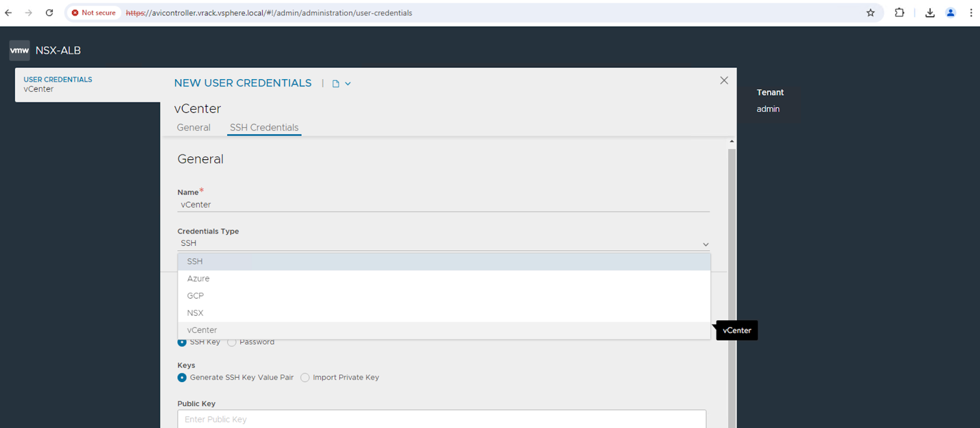980x428 pixels.
Task: Bookmark this page with the star icon
Action: point(870,12)
